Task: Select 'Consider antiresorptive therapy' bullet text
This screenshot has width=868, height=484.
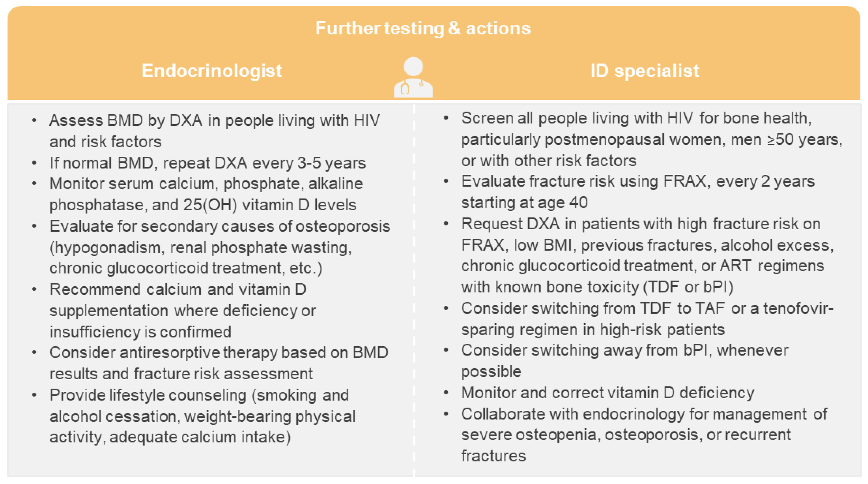Action: (219, 353)
